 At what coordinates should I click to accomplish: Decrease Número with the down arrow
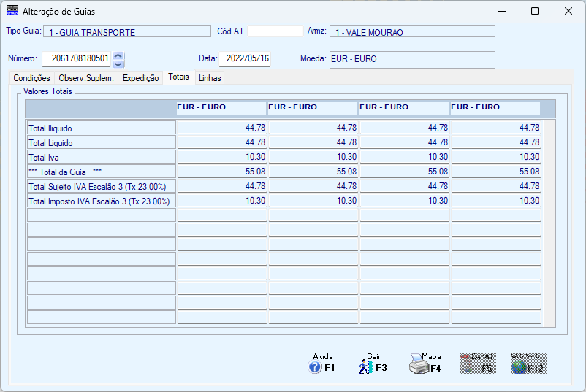118,64
